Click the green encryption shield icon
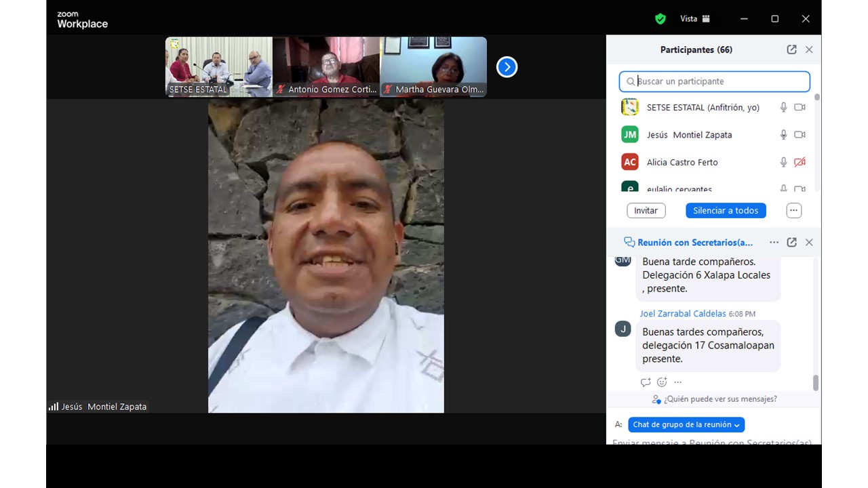868x488 pixels. (660, 19)
